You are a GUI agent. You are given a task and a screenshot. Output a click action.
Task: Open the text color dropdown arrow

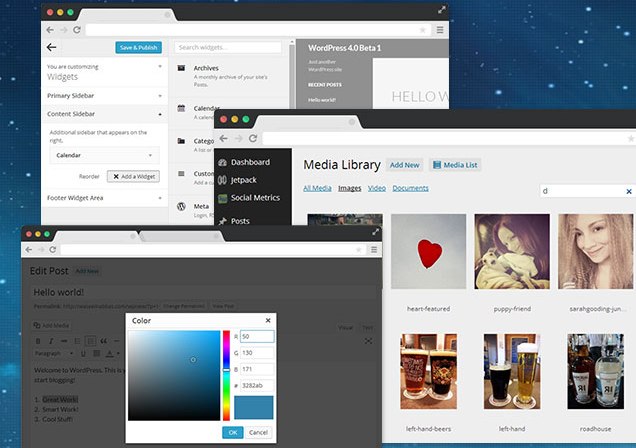coord(118,354)
